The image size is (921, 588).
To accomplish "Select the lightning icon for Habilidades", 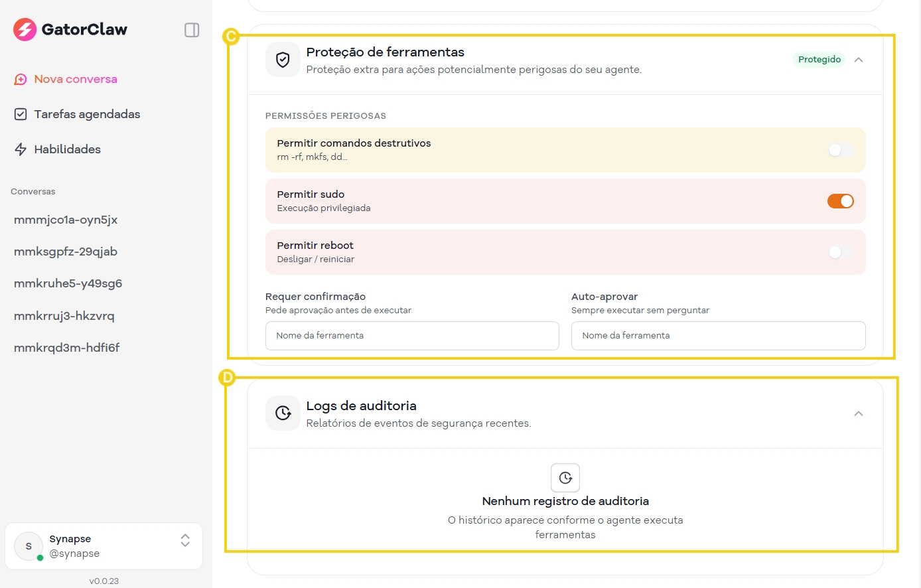I will click(20, 149).
